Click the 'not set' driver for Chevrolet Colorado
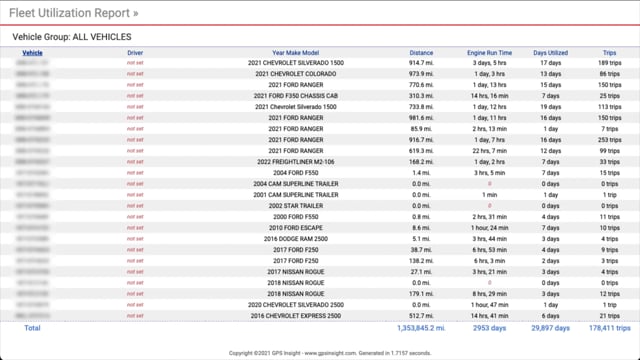This screenshot has height=360, width=640. [135, 74]
